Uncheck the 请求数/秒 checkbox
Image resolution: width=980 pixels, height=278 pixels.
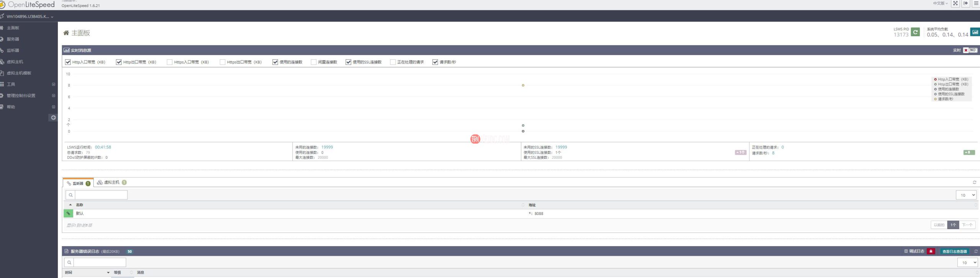(x=435, y=62)
